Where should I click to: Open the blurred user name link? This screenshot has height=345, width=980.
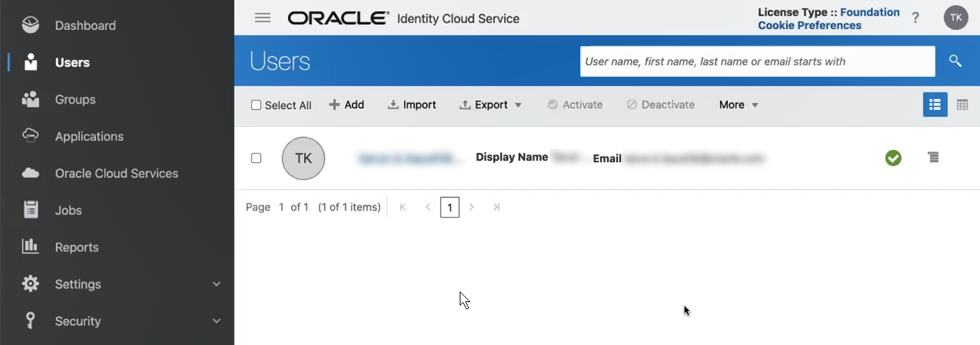coord(410,158)
